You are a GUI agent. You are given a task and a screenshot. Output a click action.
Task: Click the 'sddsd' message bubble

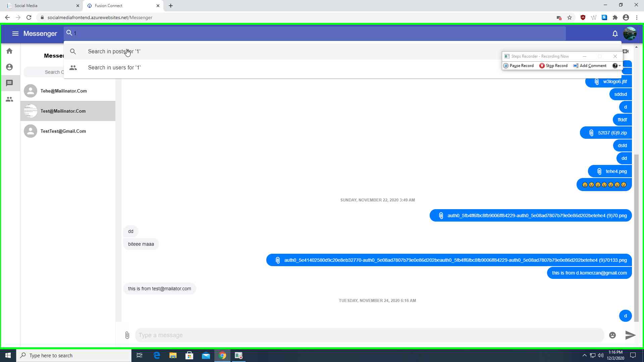coord(621,94)
